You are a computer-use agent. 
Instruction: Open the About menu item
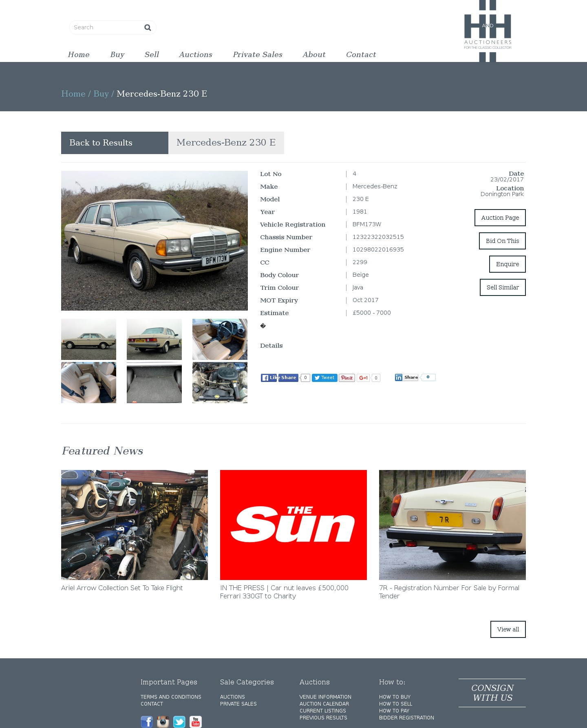click(314, 55)
